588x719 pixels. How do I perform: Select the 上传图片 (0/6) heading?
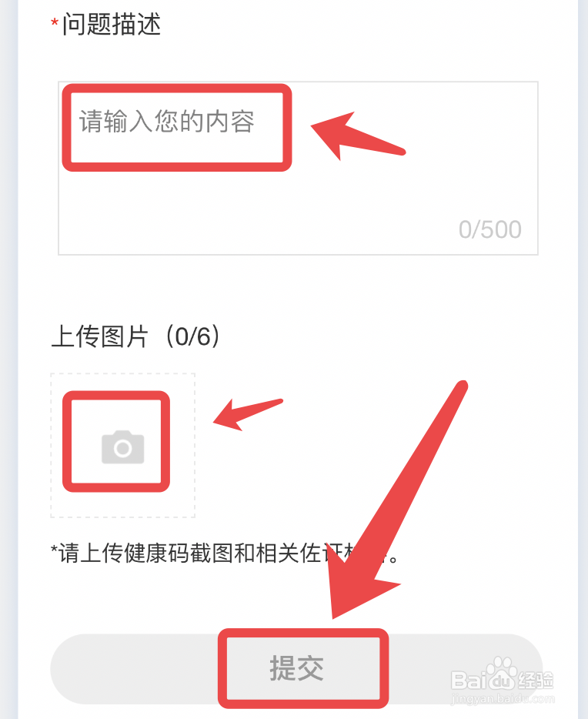(135, 336)
